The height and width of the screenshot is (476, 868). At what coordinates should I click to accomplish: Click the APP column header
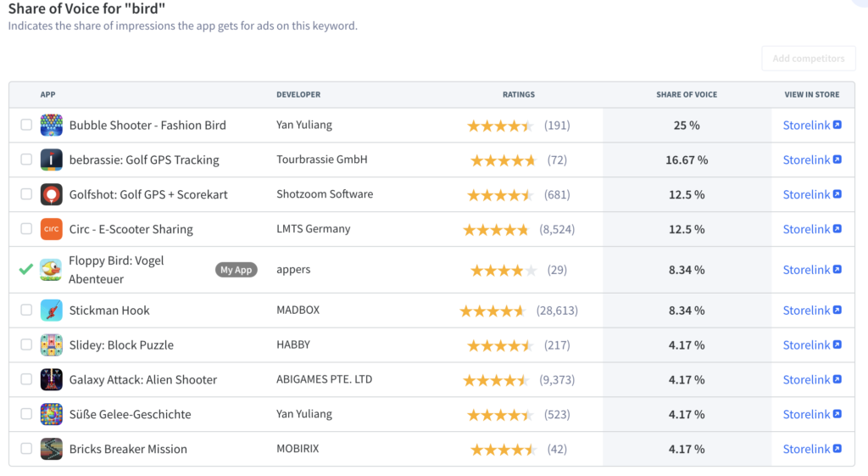pos(47,94)
